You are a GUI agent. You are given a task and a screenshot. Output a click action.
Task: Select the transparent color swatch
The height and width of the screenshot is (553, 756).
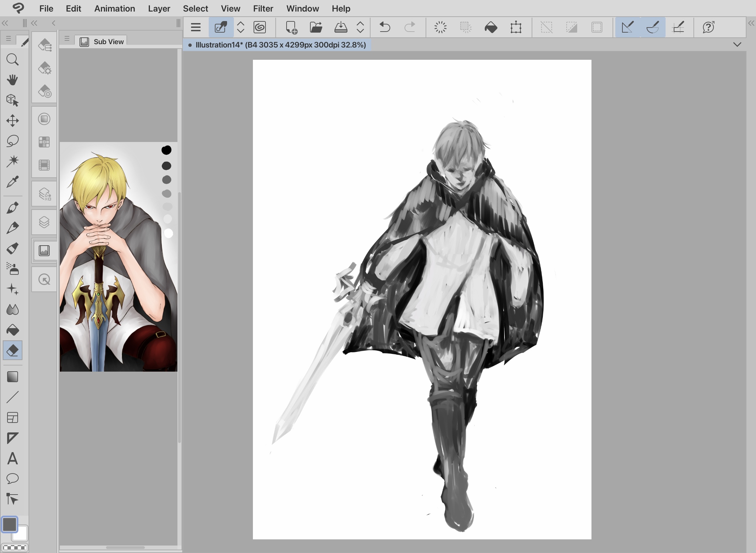(15, 548)
